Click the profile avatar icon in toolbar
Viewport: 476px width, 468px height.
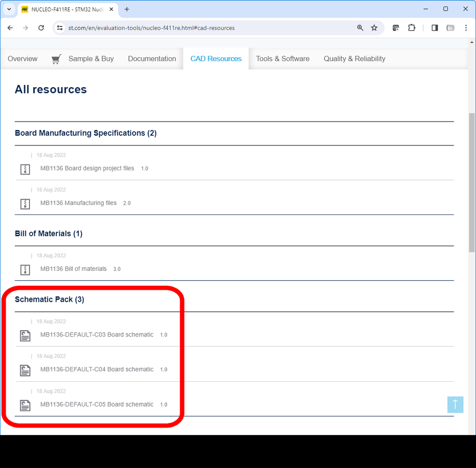450,28
